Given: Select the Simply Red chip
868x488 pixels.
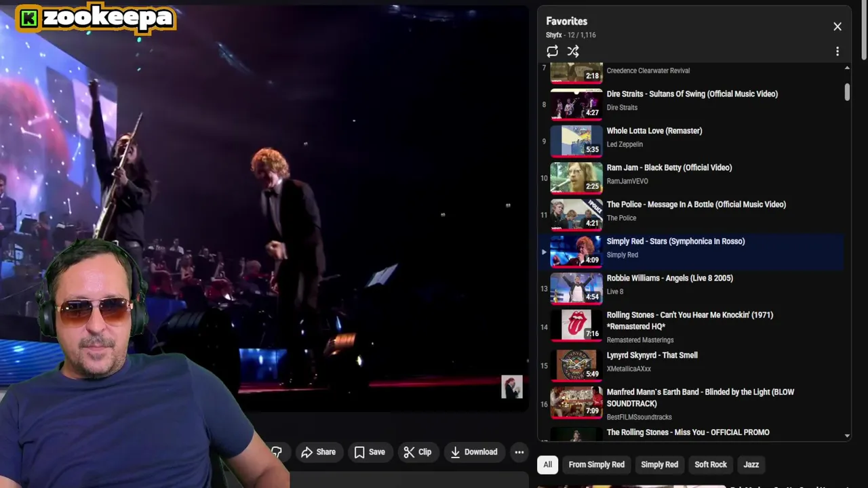Looking at the screenshot, I should pyautogui.click(x=659, y=464).
